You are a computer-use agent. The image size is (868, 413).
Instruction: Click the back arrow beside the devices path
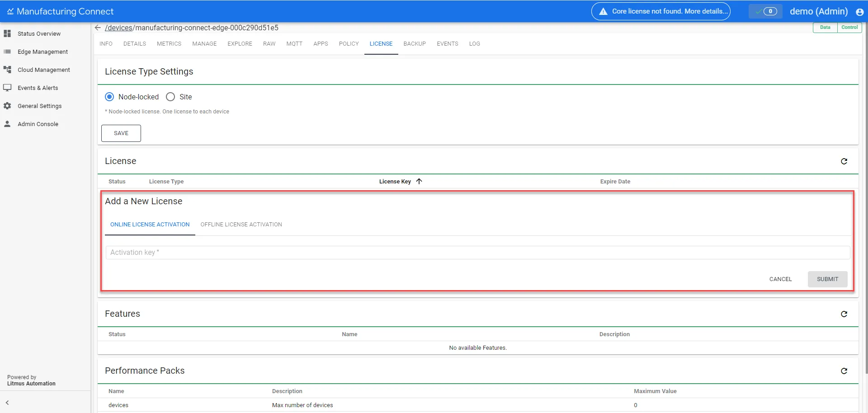(98, 28)
